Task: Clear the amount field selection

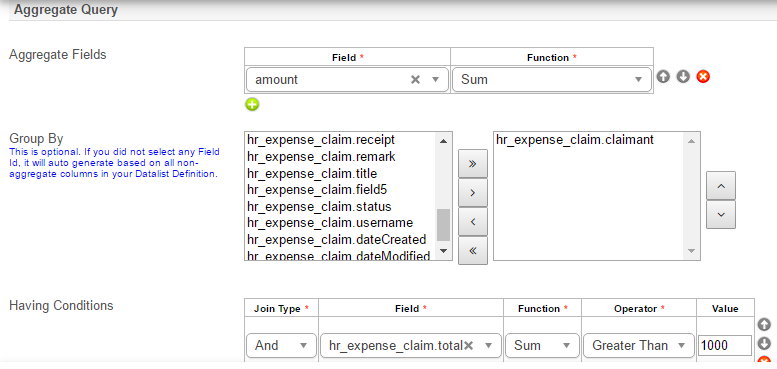Action: [x=415, y=80]
